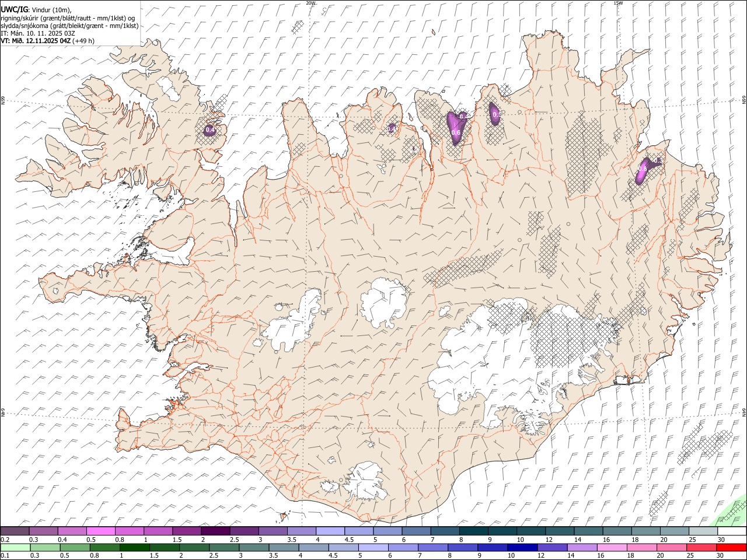Select the dark navy swatch labeled 10 in bottom legend
The image size is (747, 560).
point(523,547)
